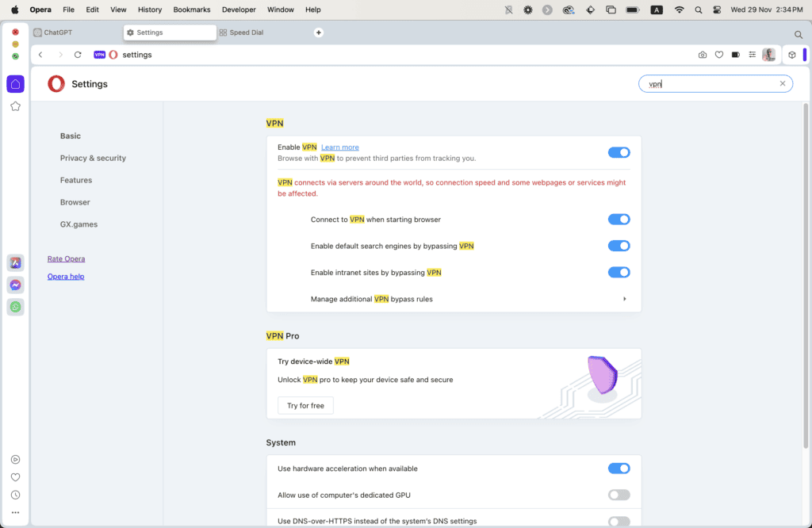The width and height of the screenshot is (812, 528).
Task: Turn on computer's dedicated GPU toggle
Action: (619, 495)
